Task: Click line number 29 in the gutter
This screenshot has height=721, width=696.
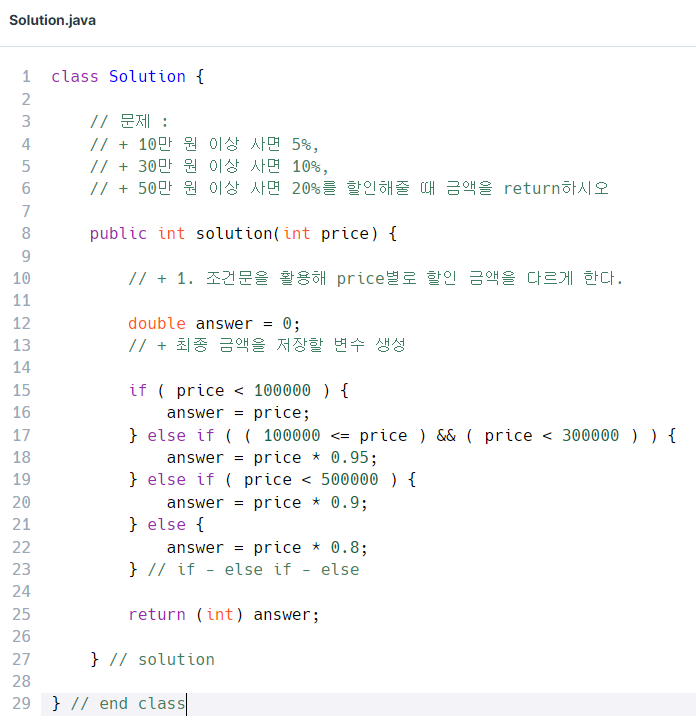Action: pos(22,704)
